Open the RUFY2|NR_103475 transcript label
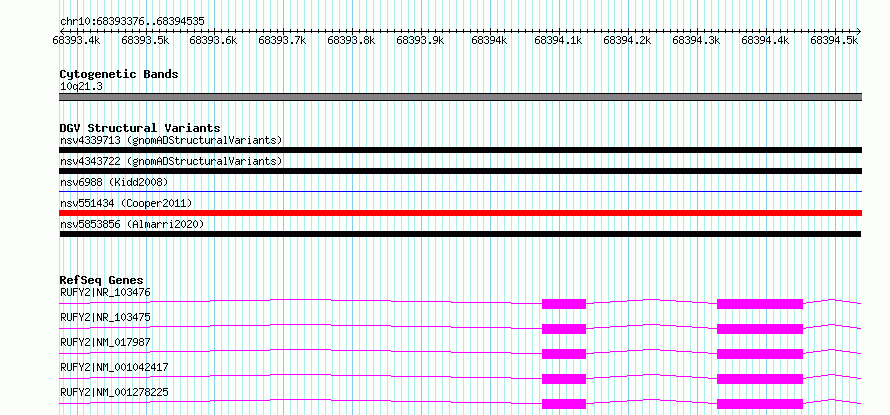Viewport: 890px width, 415px height. 105,317
